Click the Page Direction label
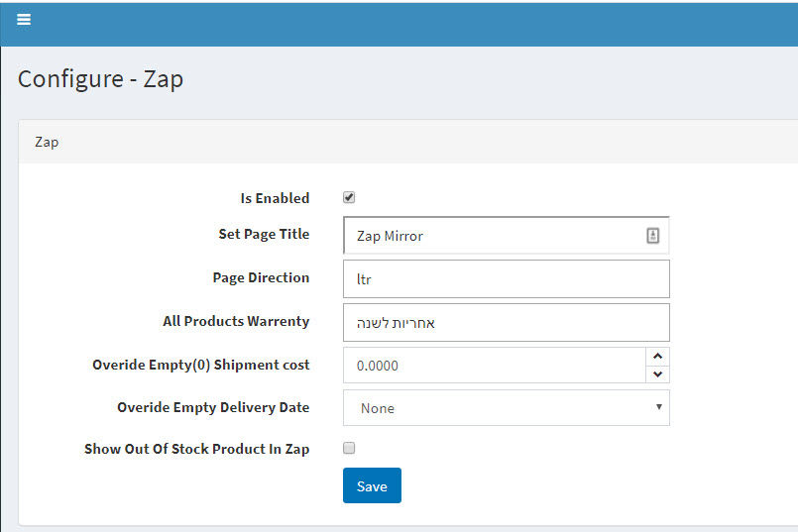The image size is (798, 532). [261, 277]
